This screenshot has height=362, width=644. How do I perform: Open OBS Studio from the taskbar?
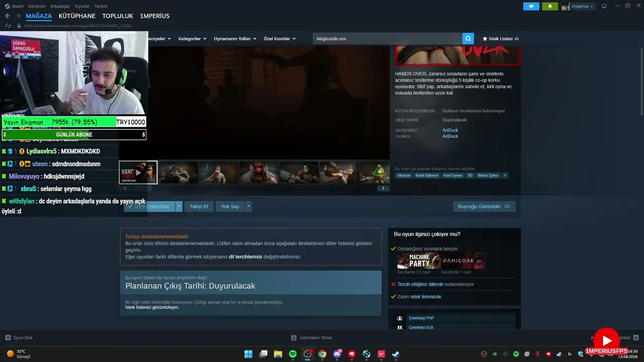click(307, 354)
